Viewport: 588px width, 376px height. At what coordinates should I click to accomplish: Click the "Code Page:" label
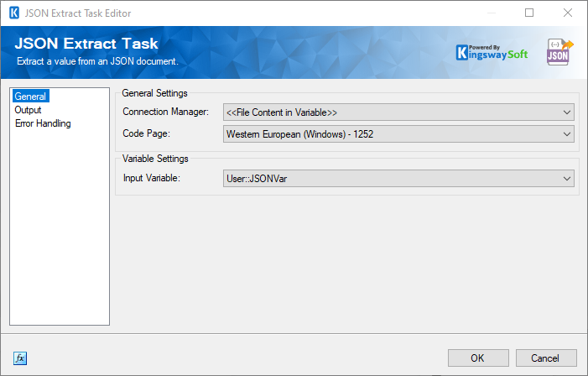pos(145,133)
